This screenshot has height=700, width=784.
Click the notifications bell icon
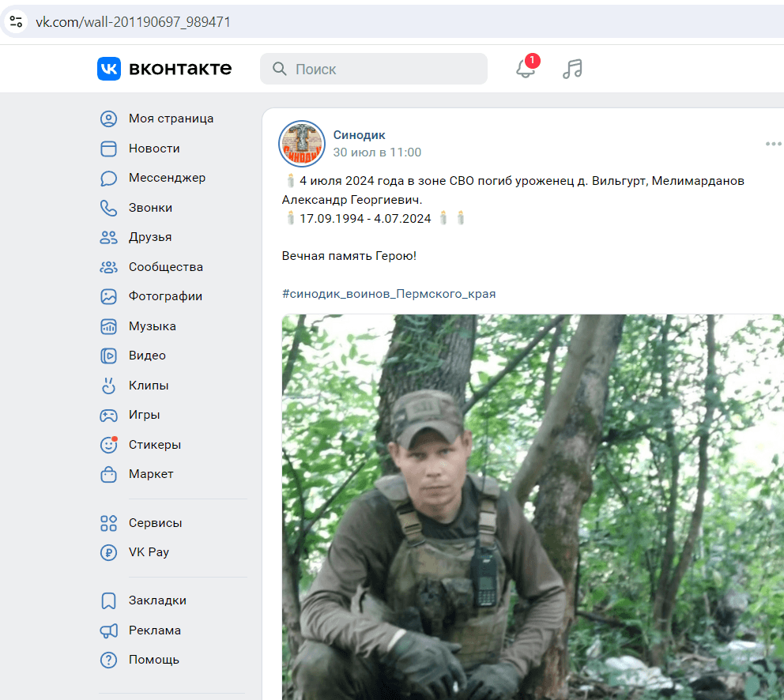pos(526,69)
